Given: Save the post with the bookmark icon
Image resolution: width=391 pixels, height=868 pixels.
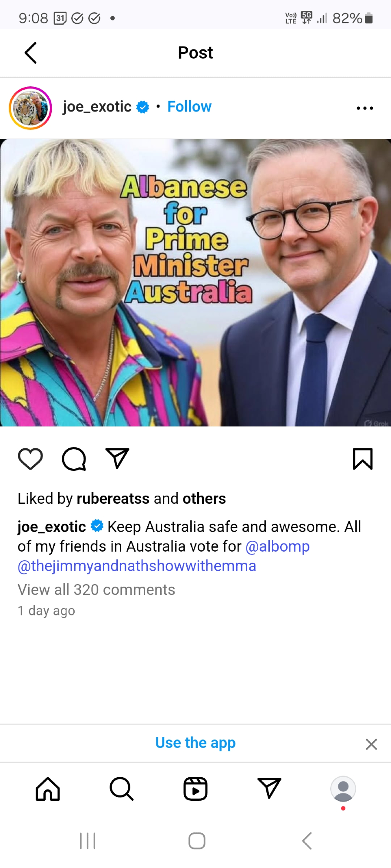Looking at the screenshot, I should (x=363, y=459).
